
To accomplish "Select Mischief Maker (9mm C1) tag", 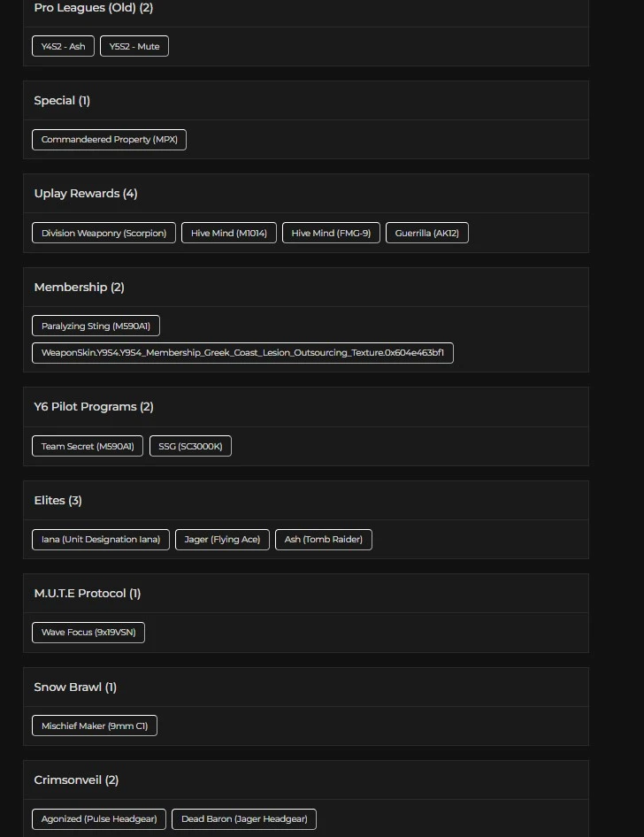I will (95, 726).
